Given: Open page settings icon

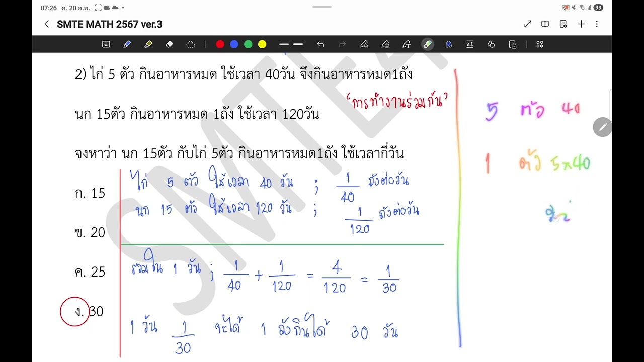Looking at the screenshot, I should pos(563,24).
